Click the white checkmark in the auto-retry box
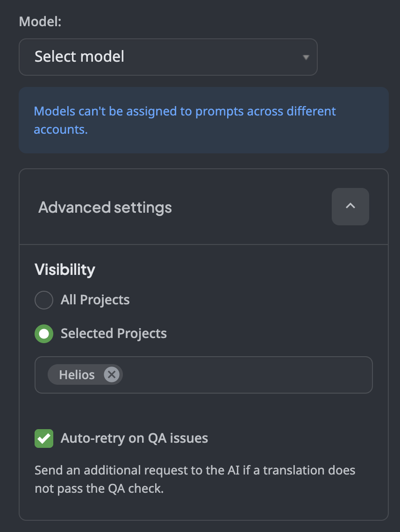Viewport: 400px width, 532px height. pos(44,439)
